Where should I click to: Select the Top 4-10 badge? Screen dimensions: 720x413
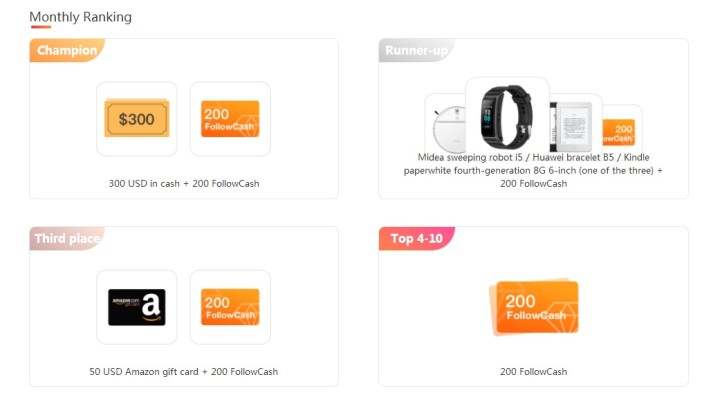pos(416,238)
